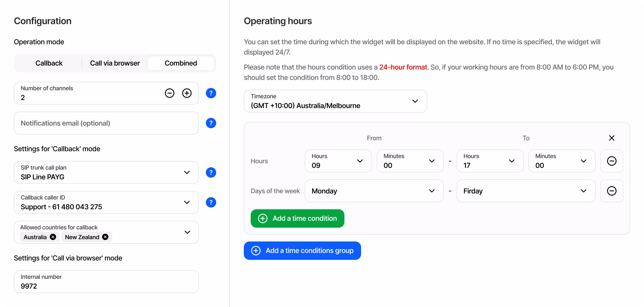Click the Days of the week label
The height and width of the screenshot is (307, 644).
pyautogui.click(x=275, y=191)
